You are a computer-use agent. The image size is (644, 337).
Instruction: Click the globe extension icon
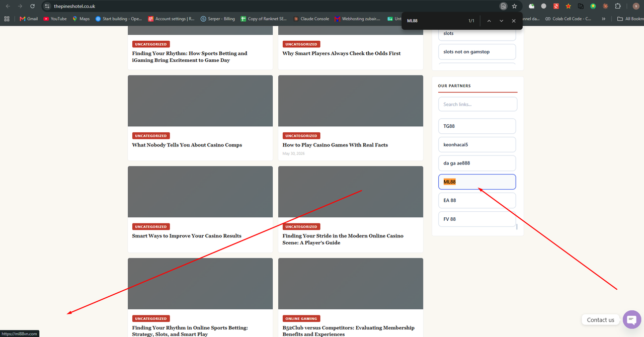544,6
